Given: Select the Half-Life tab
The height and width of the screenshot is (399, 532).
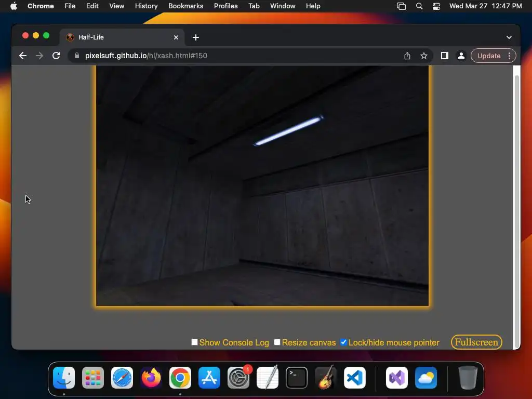Looking at the screenshot, I should tap(122, 37).
